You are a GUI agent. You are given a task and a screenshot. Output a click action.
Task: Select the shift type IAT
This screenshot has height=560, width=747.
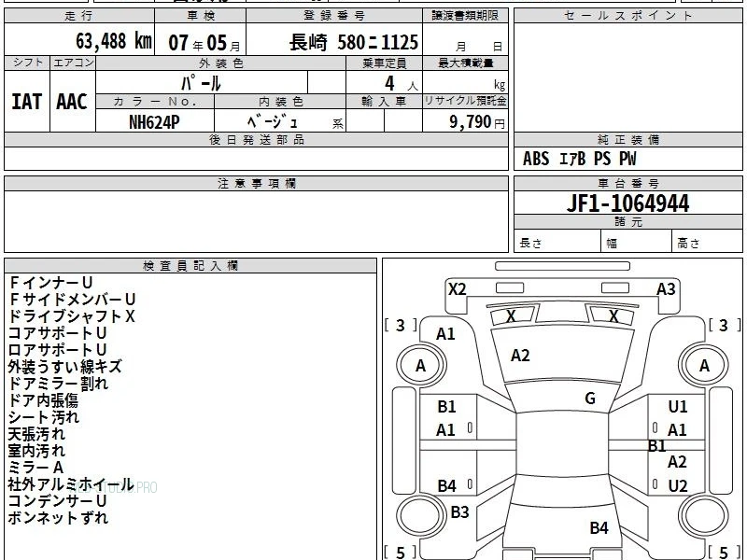[x=27, y=102]
